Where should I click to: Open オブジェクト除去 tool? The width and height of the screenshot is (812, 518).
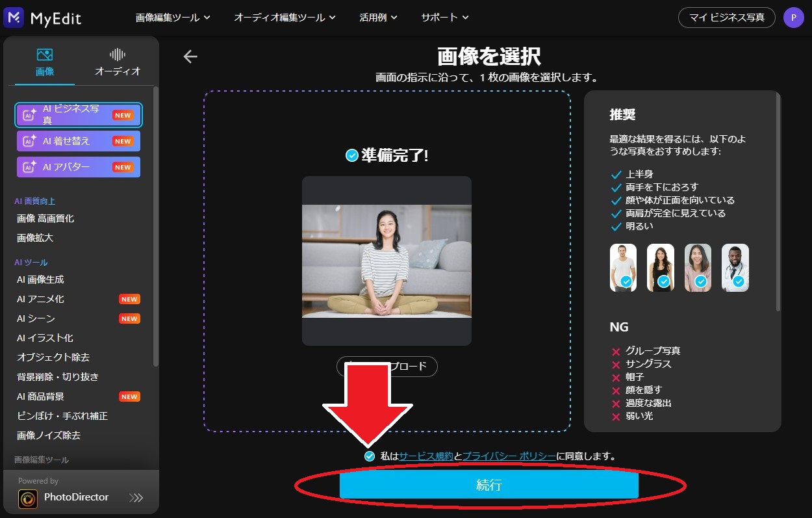tap(53, 357)
